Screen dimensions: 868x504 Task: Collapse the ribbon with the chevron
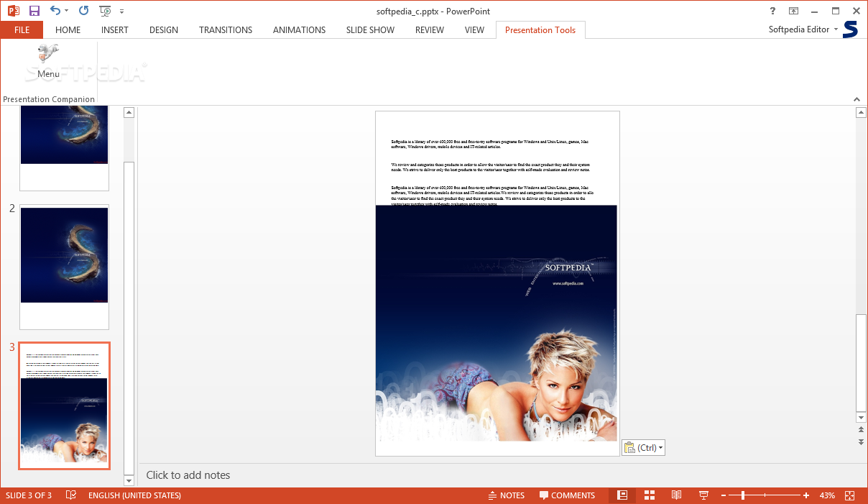(857, 99)
